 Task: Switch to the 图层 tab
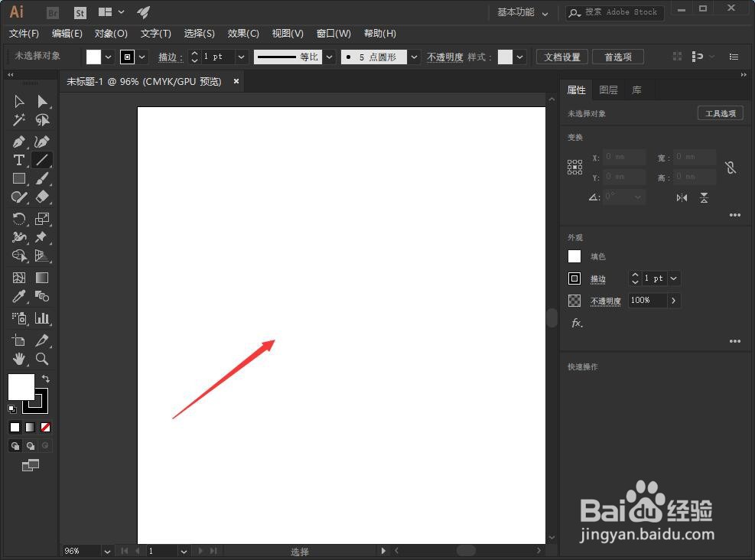[608, 90]
